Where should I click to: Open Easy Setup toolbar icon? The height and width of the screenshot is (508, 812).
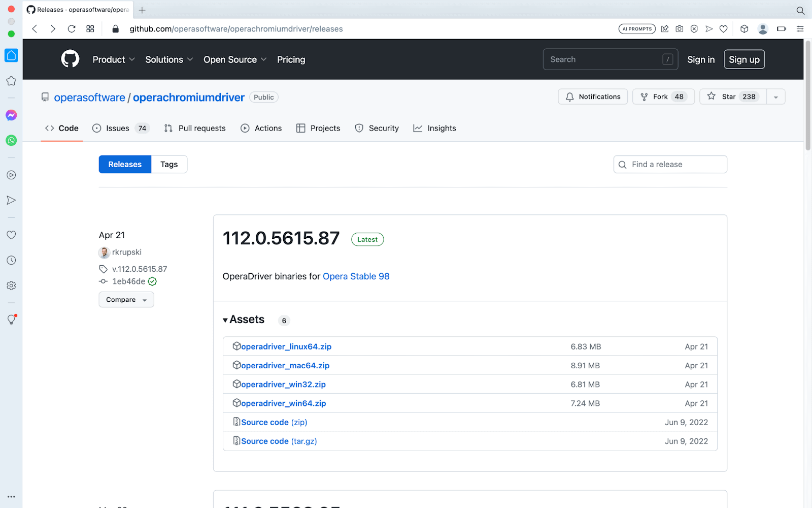[800, 29]
